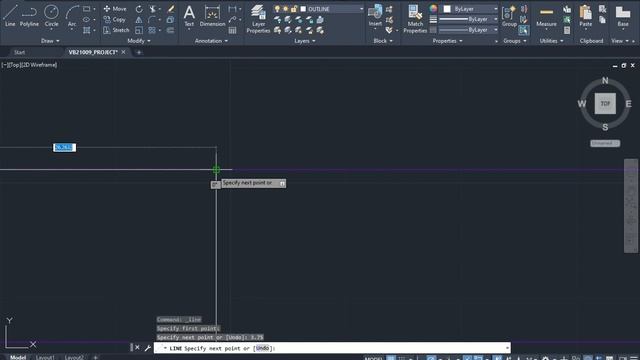Click the command line customize wrench icon
This screenshot has height=360, width=640.
click(x=148, y=348)
